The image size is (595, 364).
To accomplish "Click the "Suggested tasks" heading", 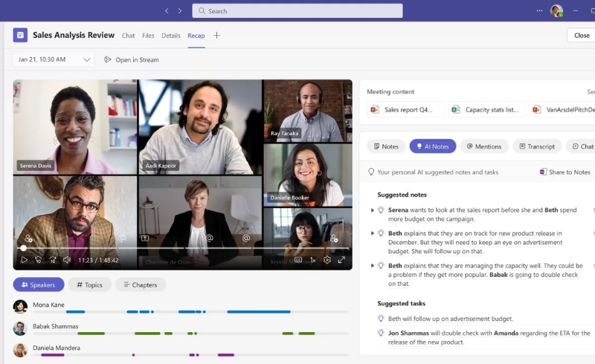I will point(401,303).
